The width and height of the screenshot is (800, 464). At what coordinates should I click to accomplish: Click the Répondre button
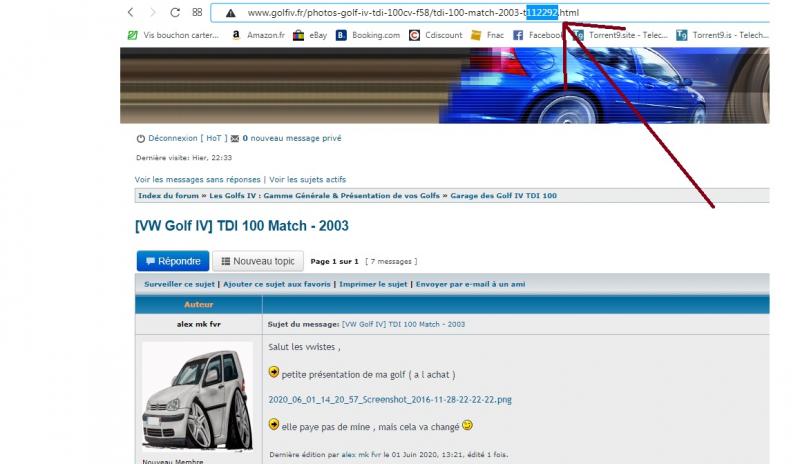click(x=173, y=261)
